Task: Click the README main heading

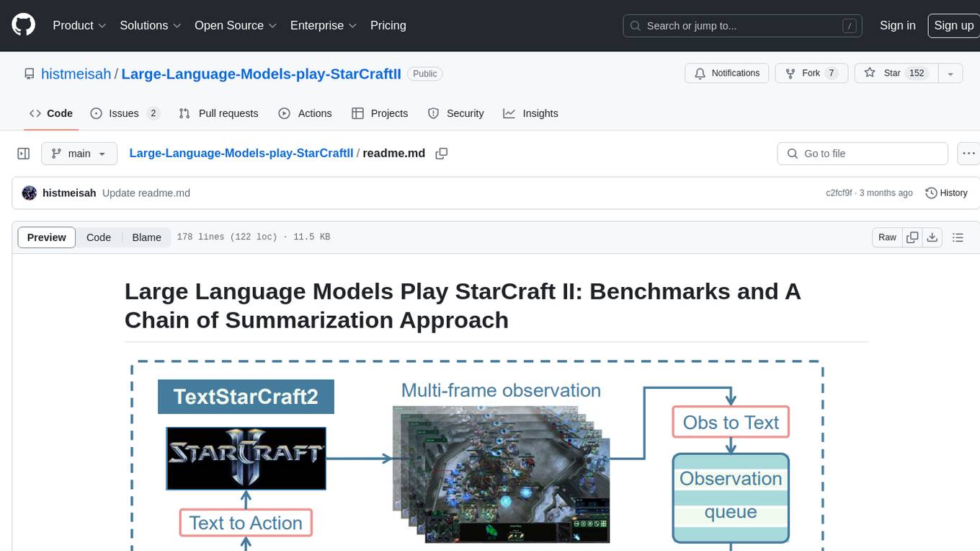Action: point(463,305)
